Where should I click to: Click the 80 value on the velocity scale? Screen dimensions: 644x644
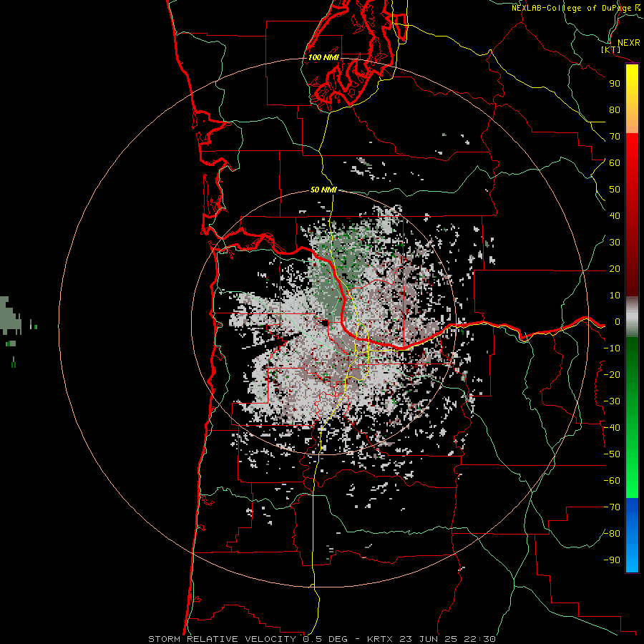(x=615, y=109)
